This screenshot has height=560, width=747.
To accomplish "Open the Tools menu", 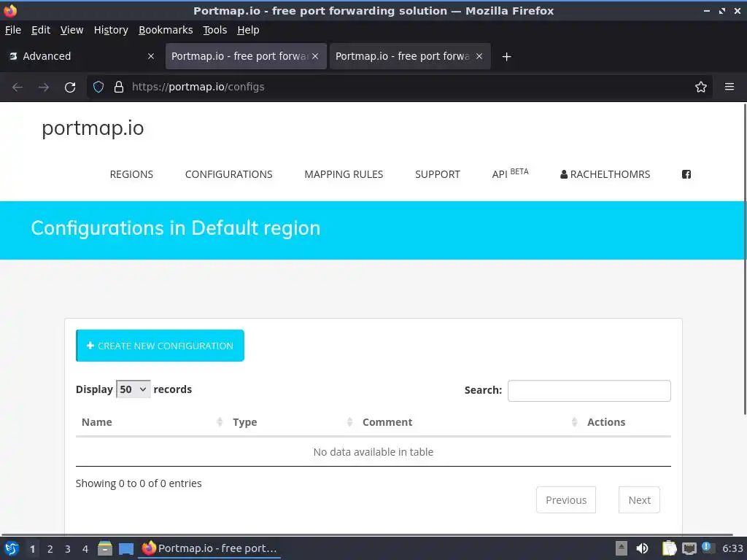I will tap(215, 30).
